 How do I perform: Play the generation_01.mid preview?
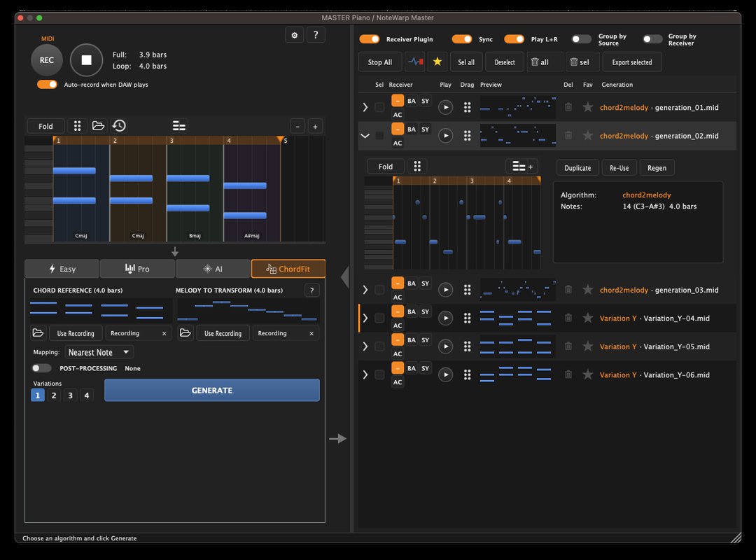click(x=445, y=108)
